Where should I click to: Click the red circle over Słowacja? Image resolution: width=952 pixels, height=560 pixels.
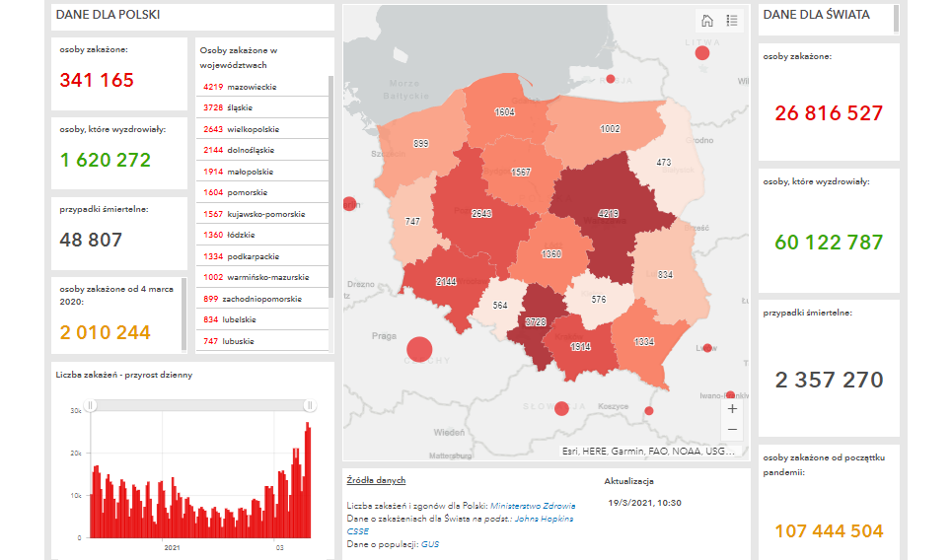click(x=561, y=408)
